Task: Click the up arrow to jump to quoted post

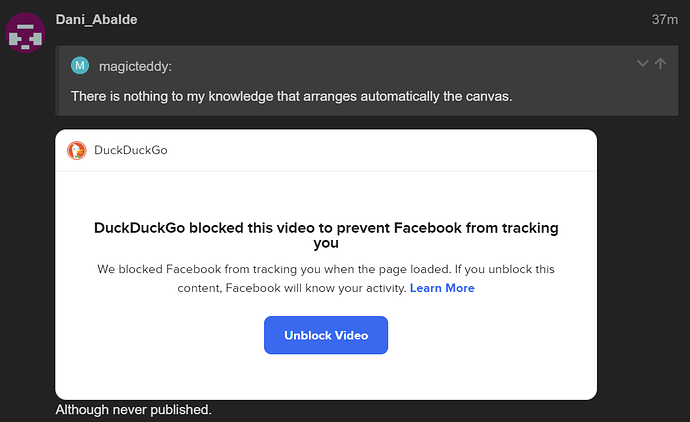Action: [660, 64]
